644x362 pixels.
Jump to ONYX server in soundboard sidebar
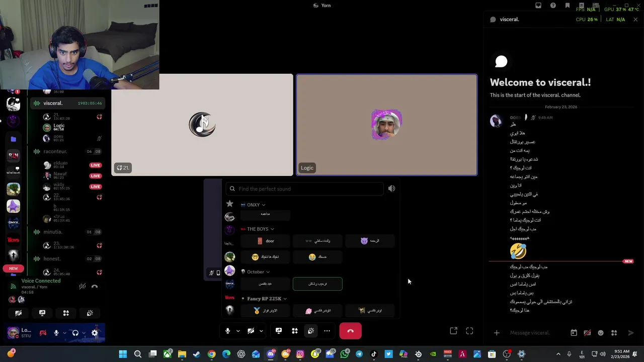(x=229, y=284)
